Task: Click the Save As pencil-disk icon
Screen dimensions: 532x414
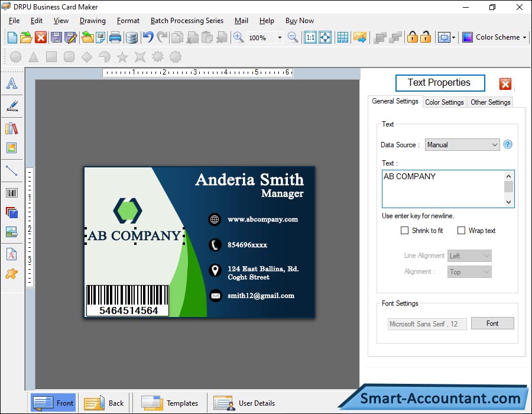Action: pyautogui.click(x=71, y=37)
